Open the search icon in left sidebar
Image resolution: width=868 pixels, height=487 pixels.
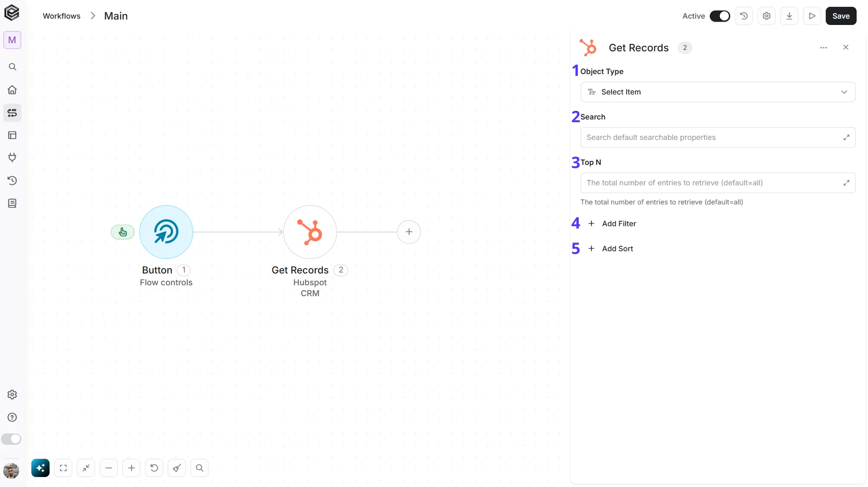click(x=12, y=67)
